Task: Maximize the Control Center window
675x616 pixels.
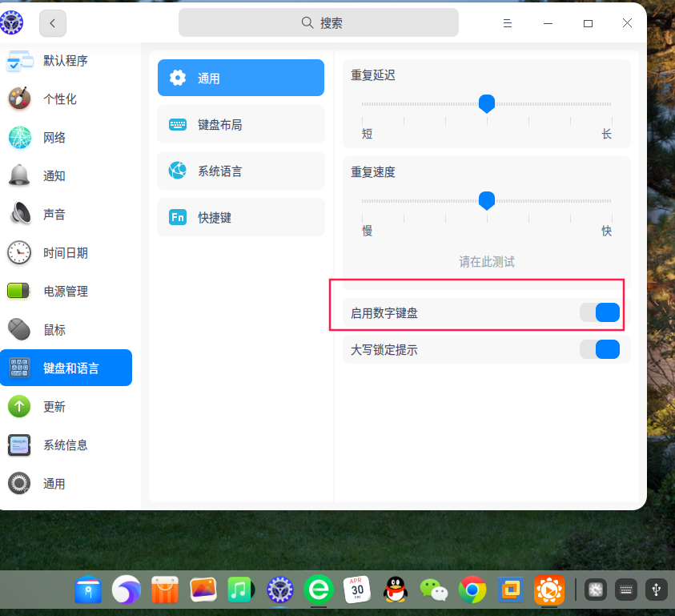Action: point(588,23)
